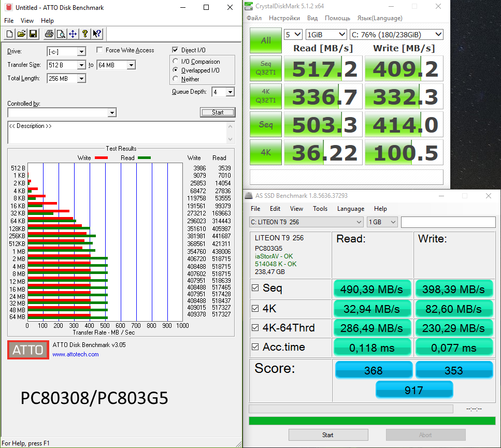Click the green progress bar in AS SSD
Image resolution: width=501 pixels, height=448 pixels.
[x=372, y=421]
